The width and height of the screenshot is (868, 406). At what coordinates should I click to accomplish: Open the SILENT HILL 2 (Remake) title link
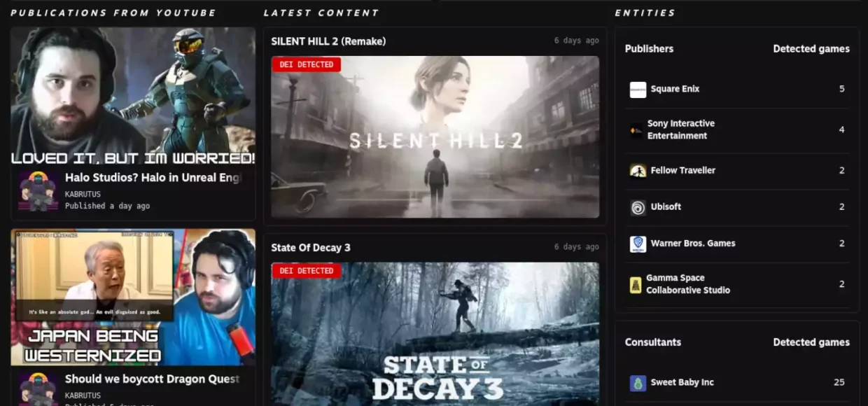click(328, 41)
